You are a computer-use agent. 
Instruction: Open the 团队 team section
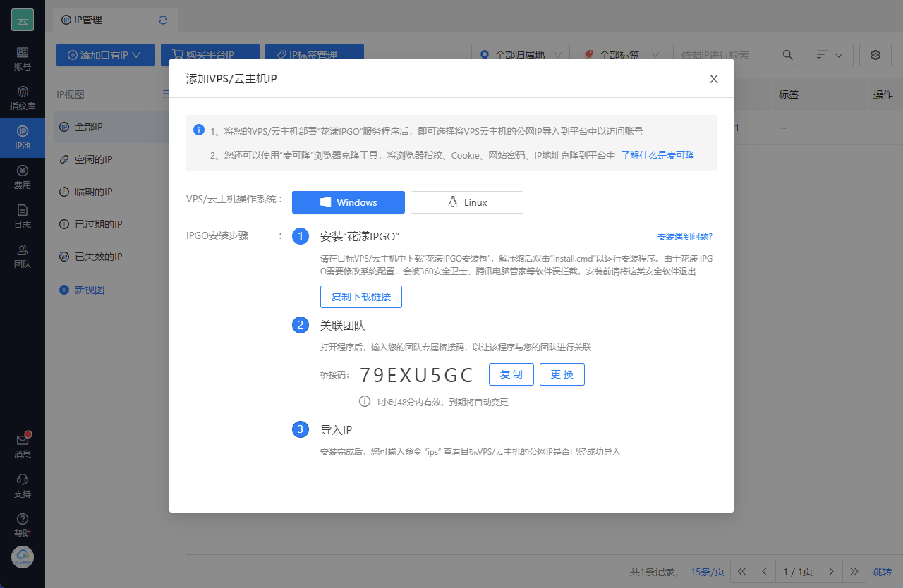coord(23,257)
